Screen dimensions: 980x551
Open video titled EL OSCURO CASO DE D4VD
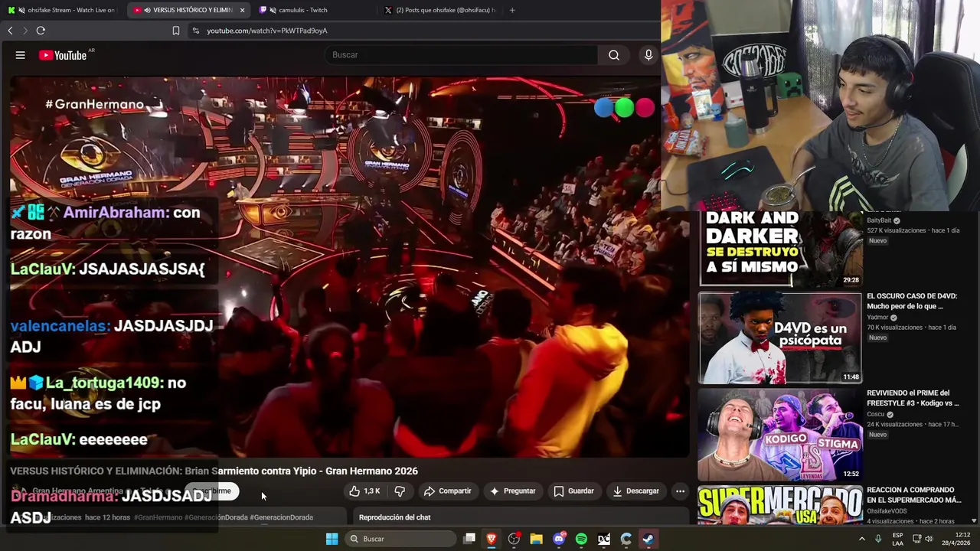pos(912,301)
